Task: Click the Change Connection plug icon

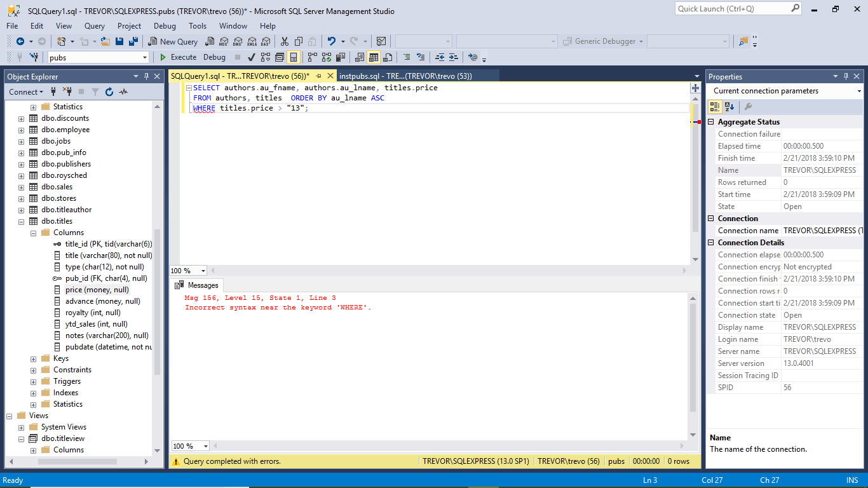Action: click(34, 57)
